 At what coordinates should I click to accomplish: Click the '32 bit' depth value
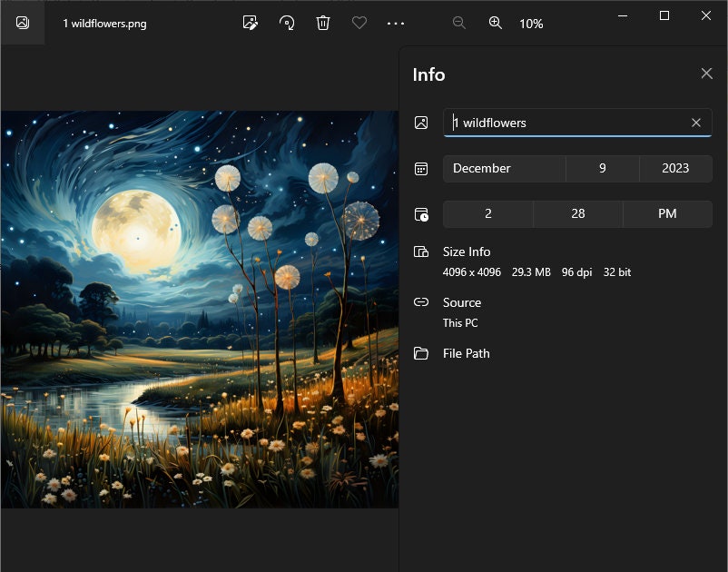[617, 272]
